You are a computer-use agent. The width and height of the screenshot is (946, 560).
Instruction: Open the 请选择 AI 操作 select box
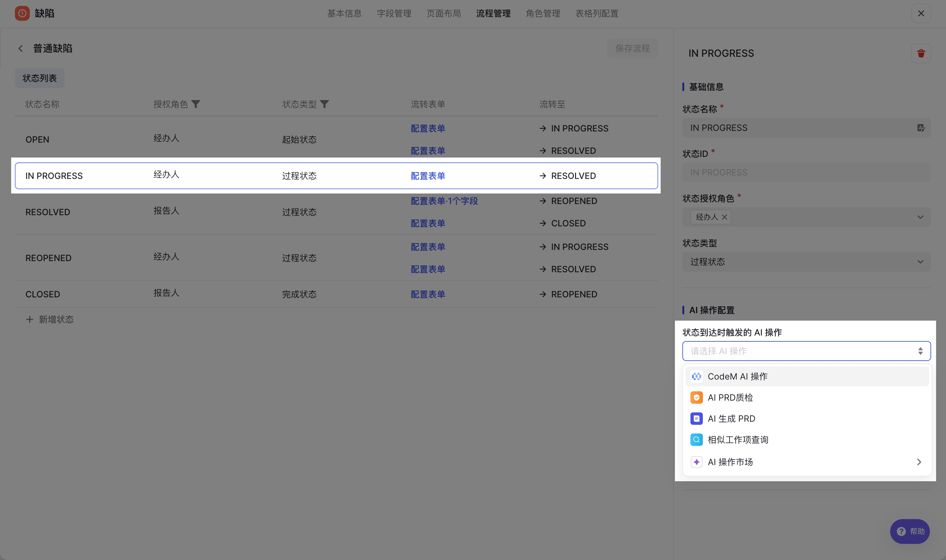pyautogui.click(x=806, y=351)
